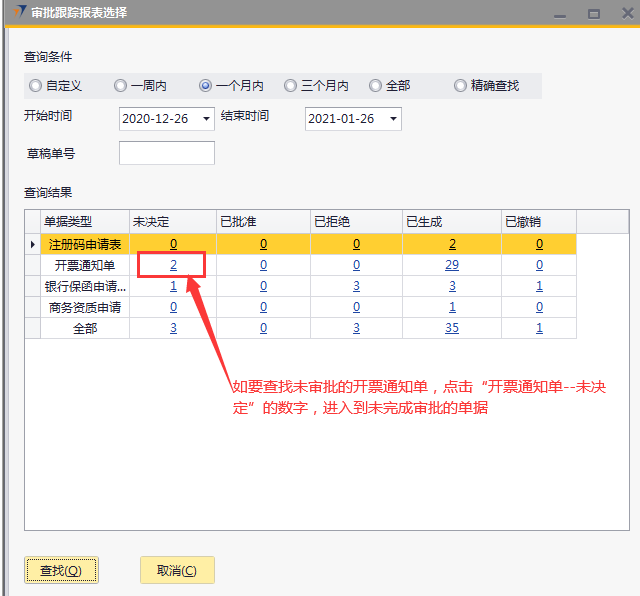This screenshot has width=640, height=596.
Task: Select the 注册码申请表 row indicator arrow
Action: click(x=33, y=244)
